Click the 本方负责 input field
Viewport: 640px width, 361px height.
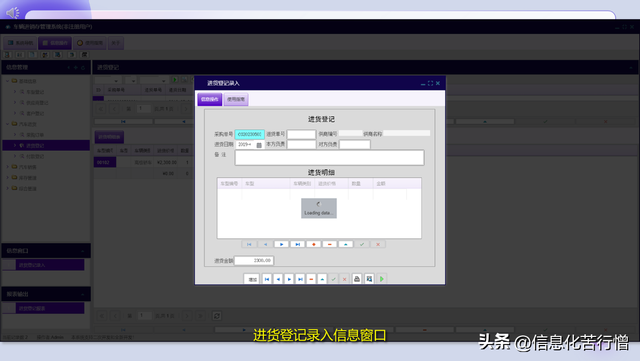301,145
